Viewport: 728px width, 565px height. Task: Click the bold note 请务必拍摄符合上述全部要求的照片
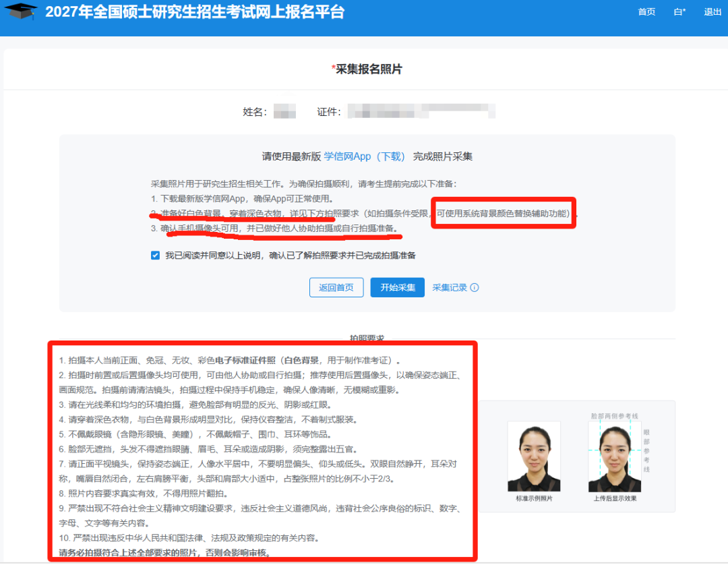coord(165,553)
